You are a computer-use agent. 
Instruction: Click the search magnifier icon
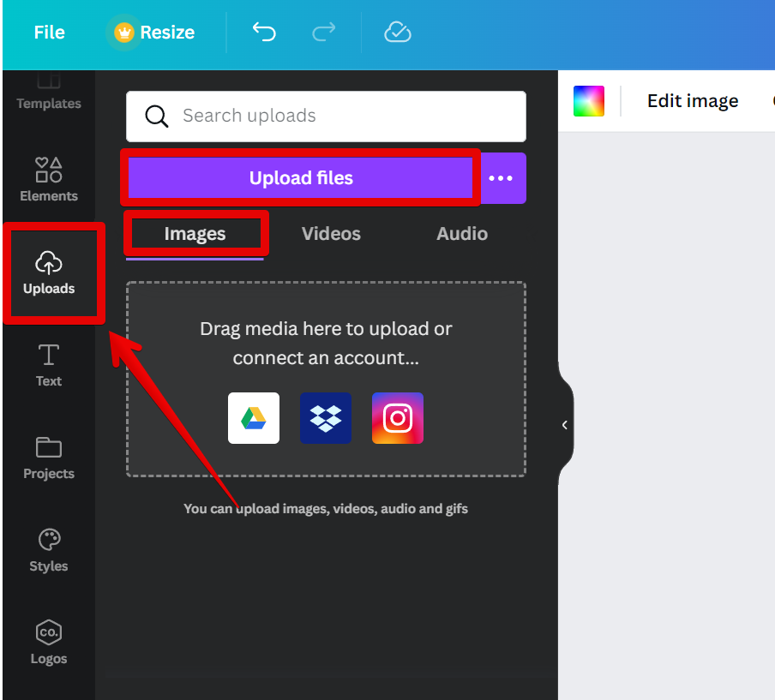point(156,117)
